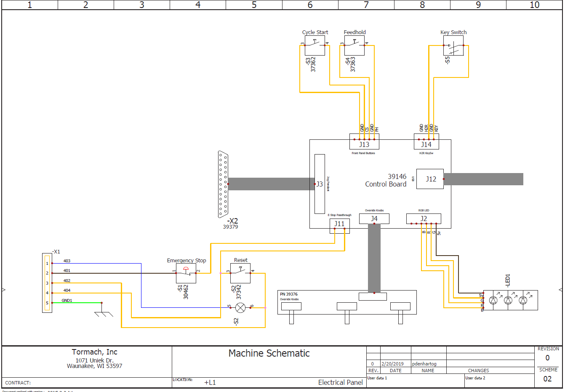Click the J2 RGB LED connector
Viewport: 565px width, 392px height.
coord(424,219)
